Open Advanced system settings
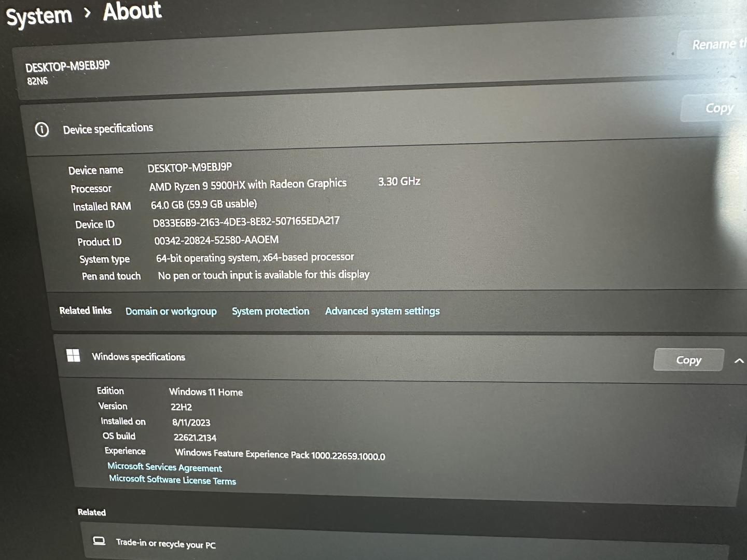This screenshot has height=560, width=747. click(x=382, y=311)
